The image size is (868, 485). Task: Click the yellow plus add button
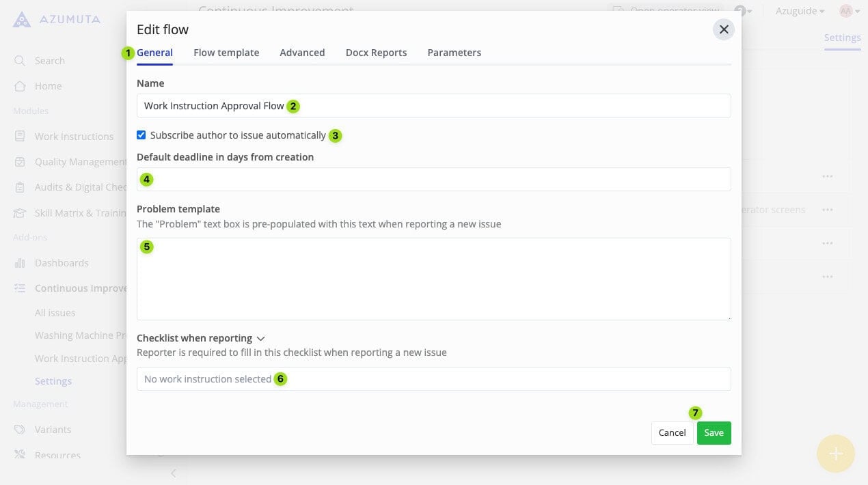pyautogui.click(x=835, y=454)
